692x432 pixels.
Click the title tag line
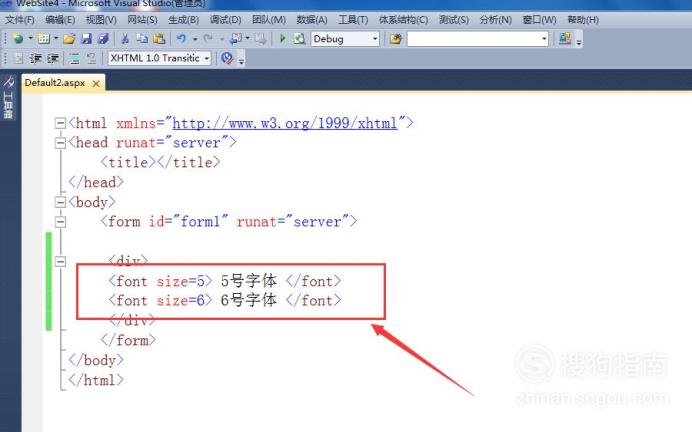(160, 162)
